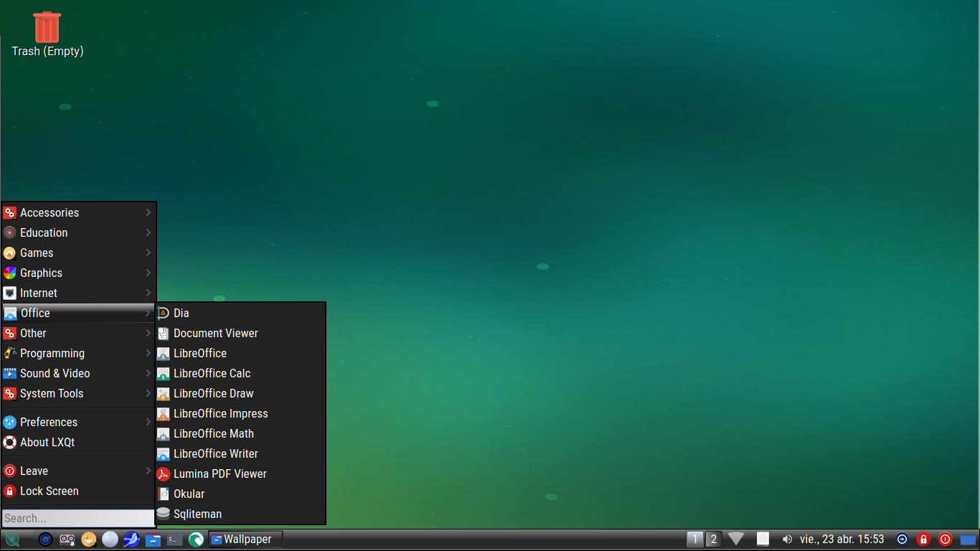Open the Trash desktop icon
The image size is (980, 551).
tap(47, 34)
